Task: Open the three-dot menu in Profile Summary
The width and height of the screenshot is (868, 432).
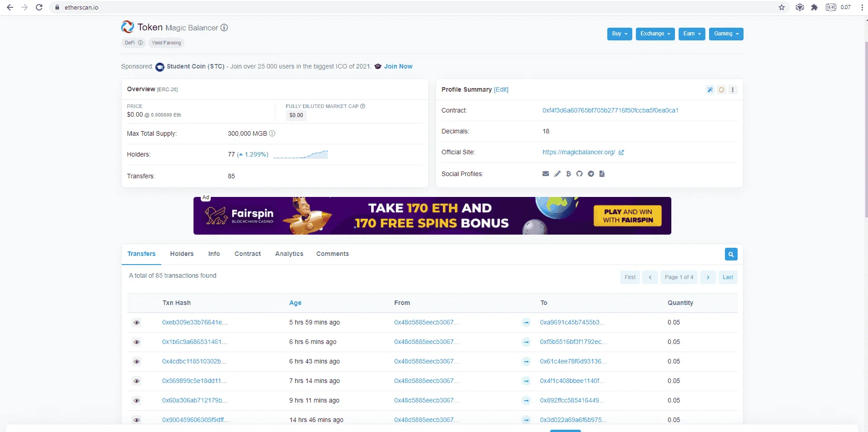Action: (x=733, y=90)
